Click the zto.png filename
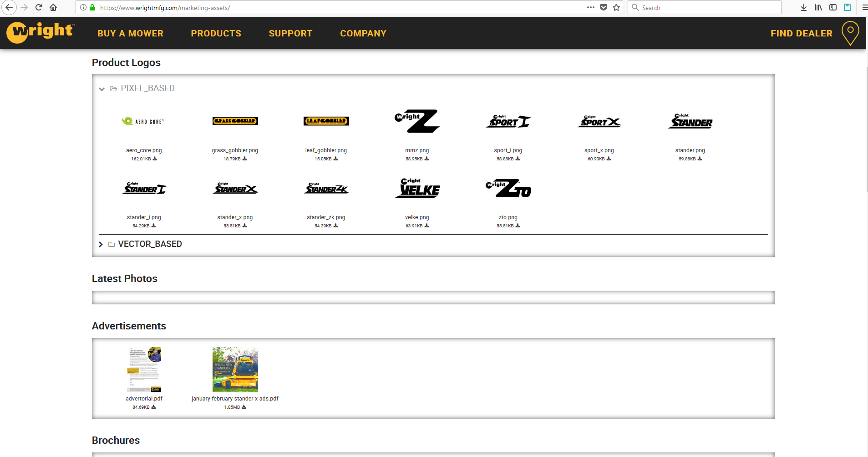This screenshot has height=457, width=868. pos(508,217)
